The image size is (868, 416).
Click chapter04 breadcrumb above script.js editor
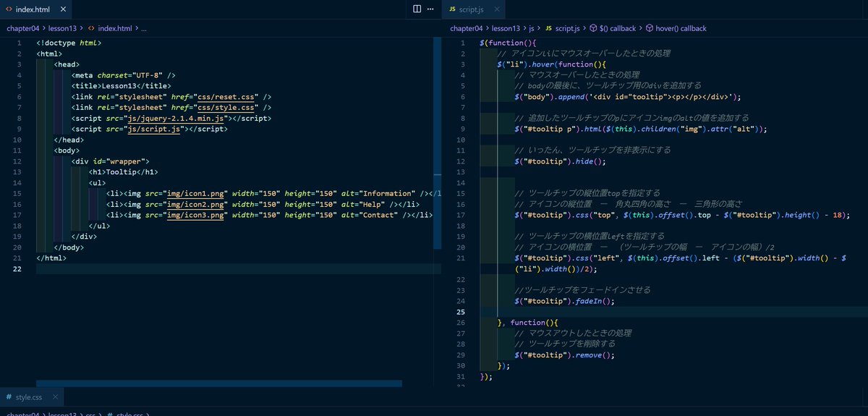pos(466,28)
